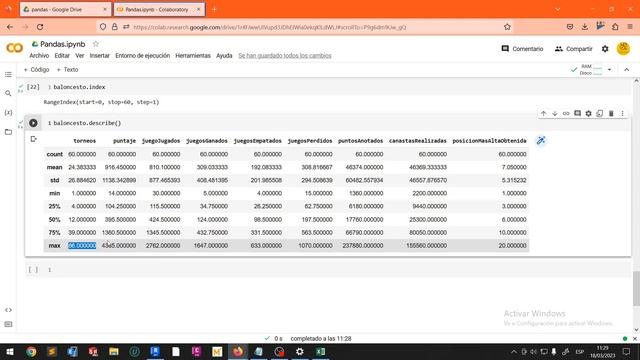Open a new browser tab
The image size is (640, 360).
(214, 9)
